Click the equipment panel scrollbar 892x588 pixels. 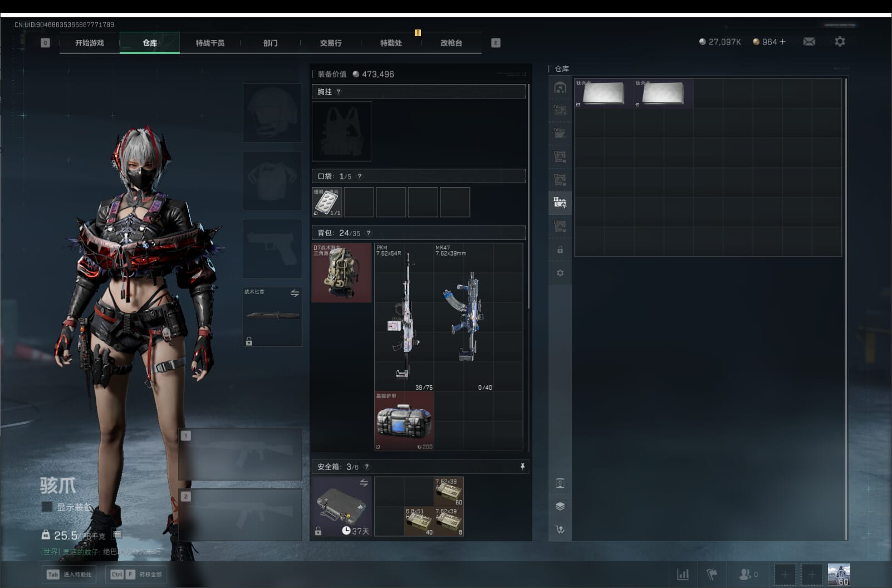528,196
